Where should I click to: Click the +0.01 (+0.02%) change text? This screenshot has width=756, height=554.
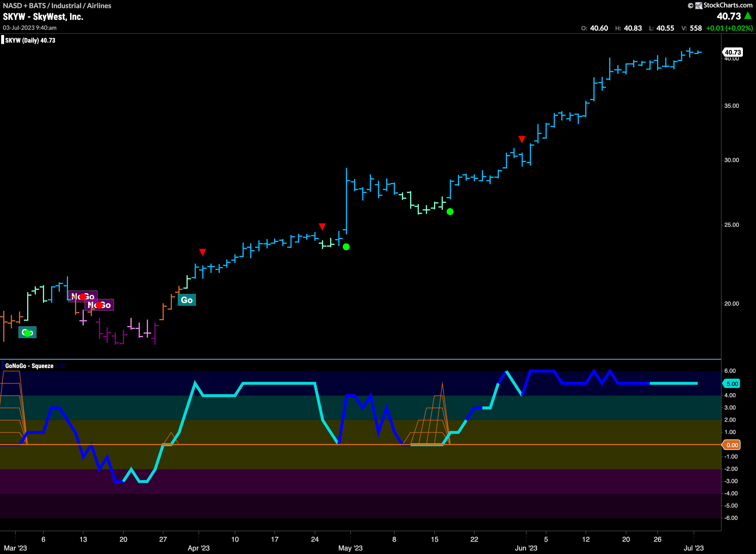729,28
